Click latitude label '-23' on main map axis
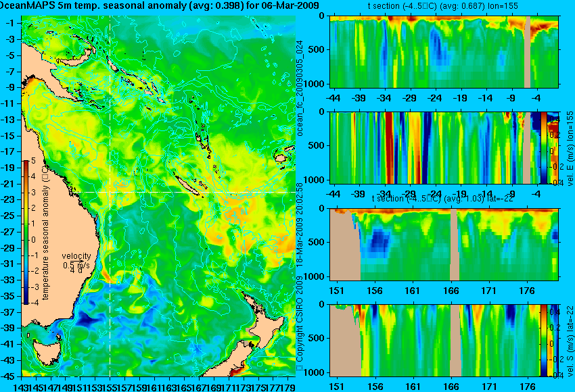 8,199
